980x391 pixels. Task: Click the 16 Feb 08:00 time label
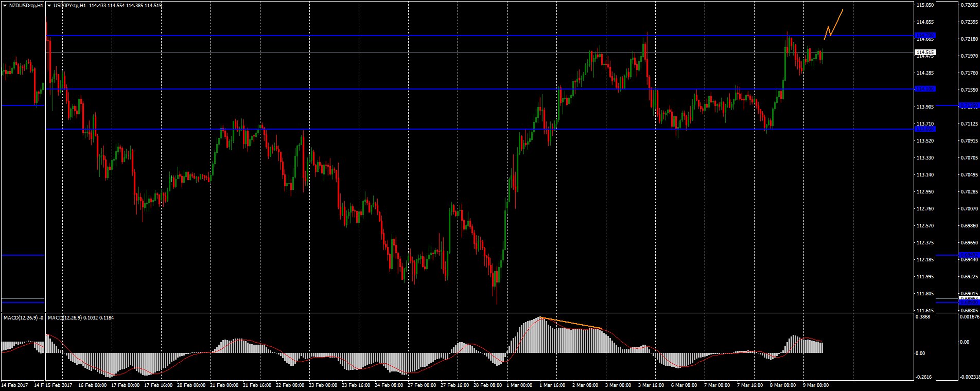pyautogui.click(x=93, y=385)
